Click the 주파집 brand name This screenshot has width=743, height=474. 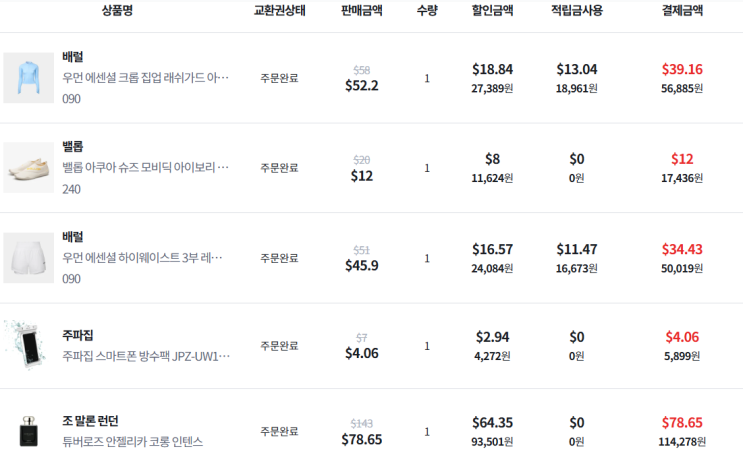(x=78, y=336)
